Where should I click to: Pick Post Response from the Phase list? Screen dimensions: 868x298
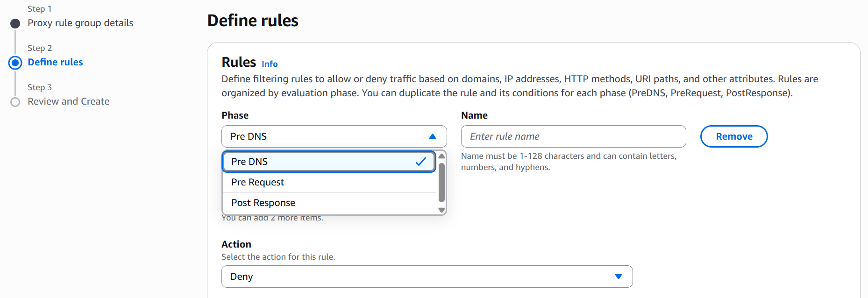(x=263, y=203)
